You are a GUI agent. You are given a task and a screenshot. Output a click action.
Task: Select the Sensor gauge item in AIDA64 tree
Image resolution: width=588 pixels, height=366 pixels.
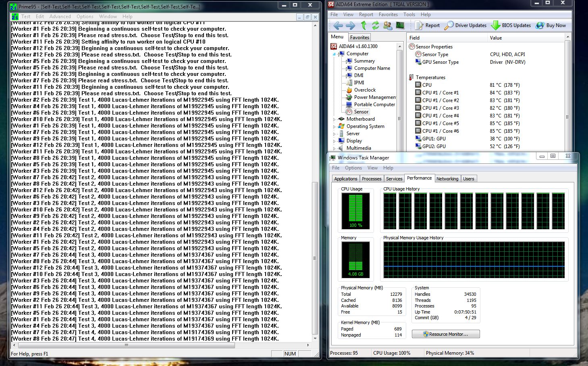tap(357, 112)
